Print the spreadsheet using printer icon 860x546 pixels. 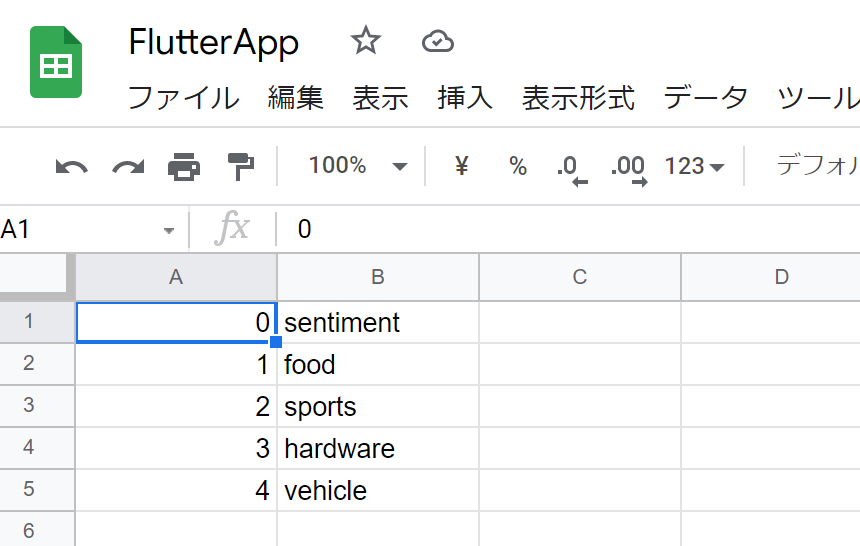184,166
